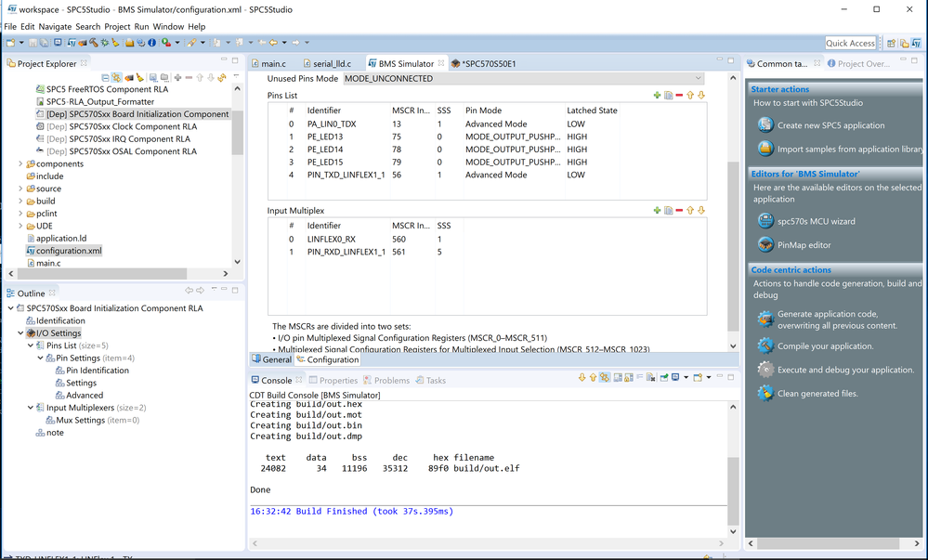This screenshot has height=560, width=928.
Task: Click the Quick Access search field
Action: (851, 44)
